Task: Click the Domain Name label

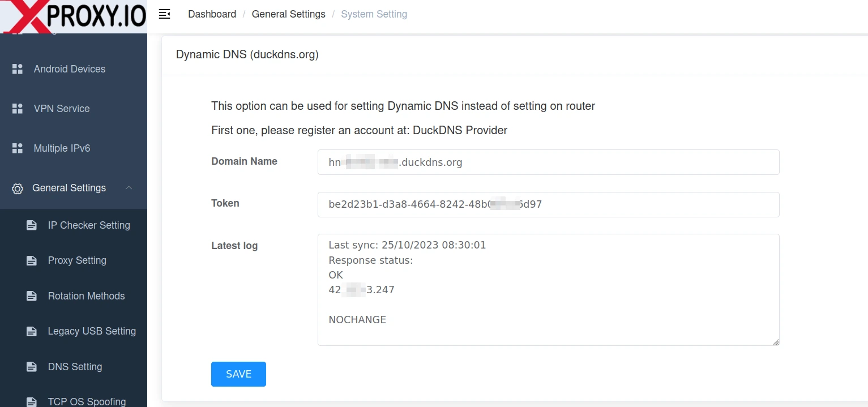Action: click(x=244, y=161)
